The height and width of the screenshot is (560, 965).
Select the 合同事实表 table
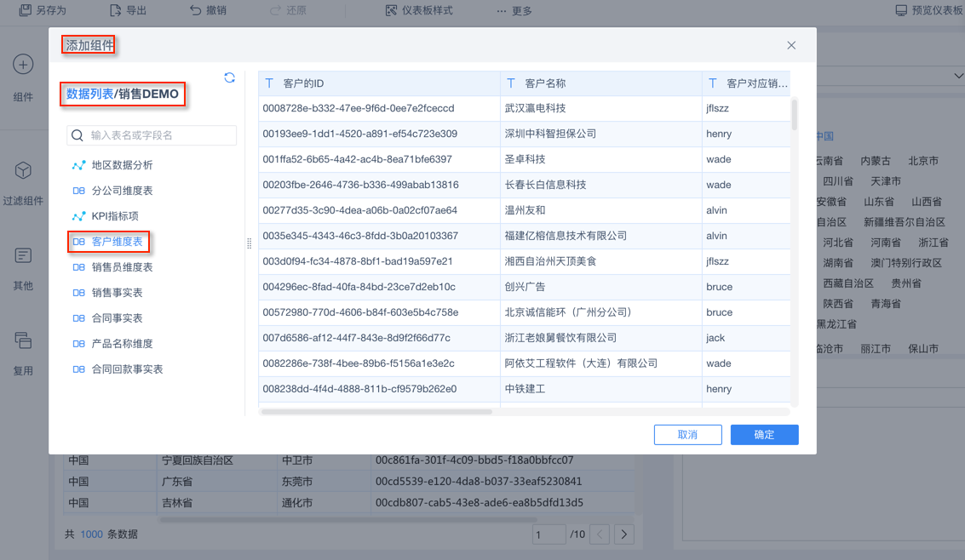(117, 317)
